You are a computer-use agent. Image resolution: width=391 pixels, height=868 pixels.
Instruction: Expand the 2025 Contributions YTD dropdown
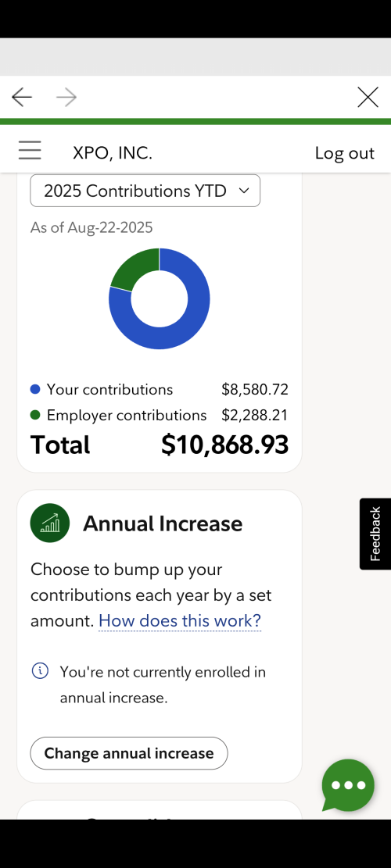pos(145,191)
